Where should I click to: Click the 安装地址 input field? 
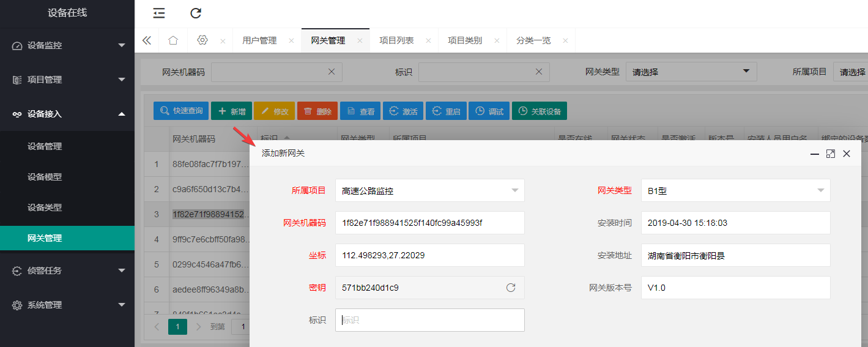pyautogui.click(x=736, y=255)
